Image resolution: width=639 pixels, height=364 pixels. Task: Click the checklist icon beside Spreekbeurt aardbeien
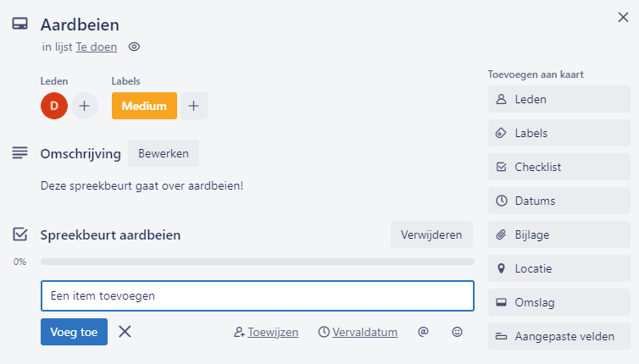[x=20, y=234]
